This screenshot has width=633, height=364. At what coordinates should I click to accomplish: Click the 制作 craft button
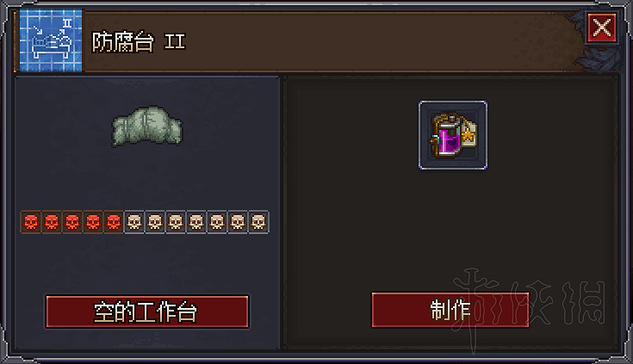450,310
